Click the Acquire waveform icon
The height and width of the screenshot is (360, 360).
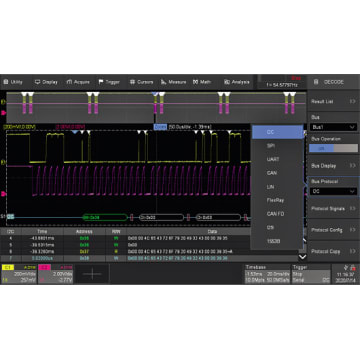point(69,82)
